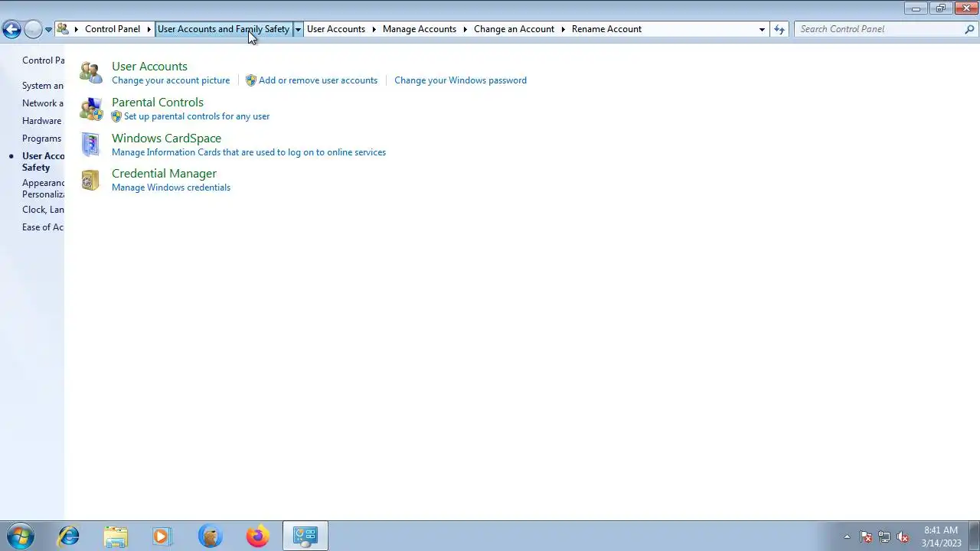Click the Refresh button in address bar
The width and height of the screenshot is (980, 551).
779,29
